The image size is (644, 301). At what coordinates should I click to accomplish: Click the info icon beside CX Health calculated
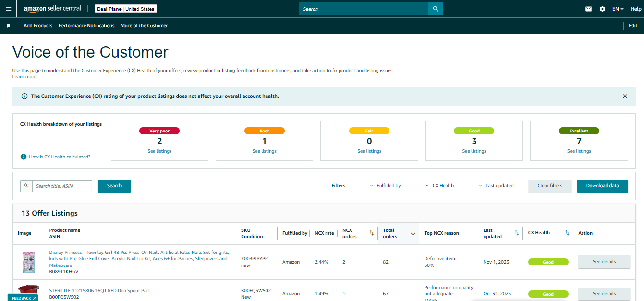(x=23, y=157)
